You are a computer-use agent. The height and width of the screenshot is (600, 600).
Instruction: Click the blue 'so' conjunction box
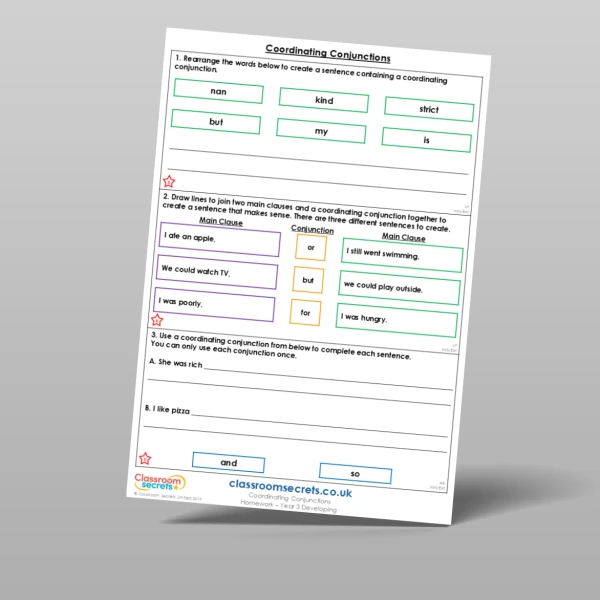pos(355,474)
